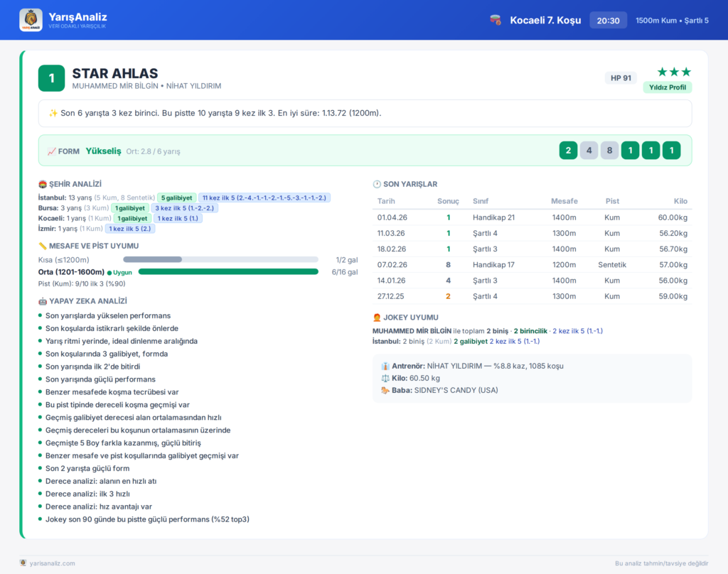Click the Sentetik track cell
The width and height of the screenshot is (728, 574).
point(612,264)
